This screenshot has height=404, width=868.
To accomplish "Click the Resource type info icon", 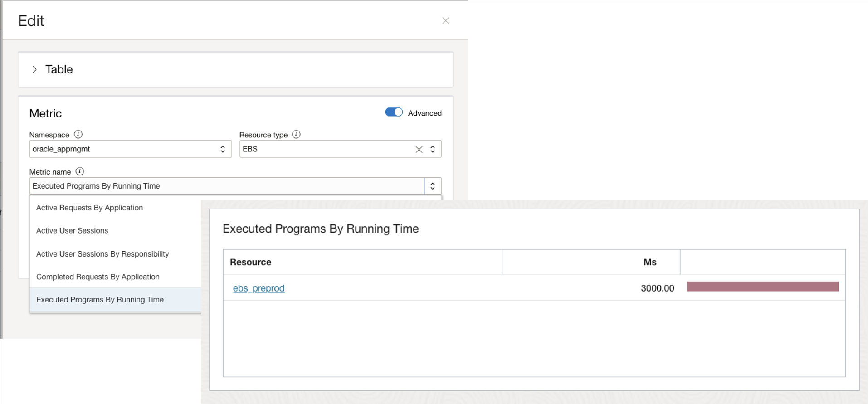I will pos(296,134).
